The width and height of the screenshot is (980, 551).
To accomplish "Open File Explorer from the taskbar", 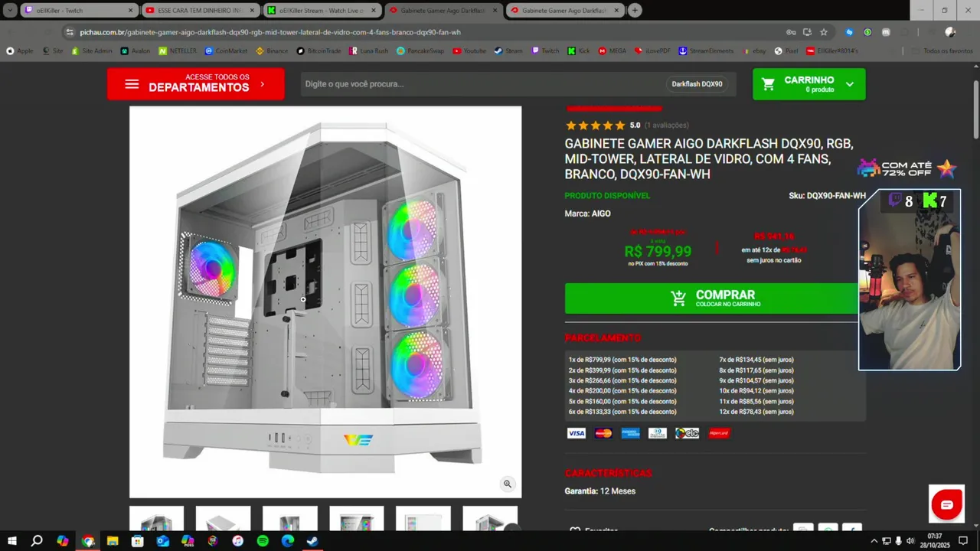I will tap(113, 541).
